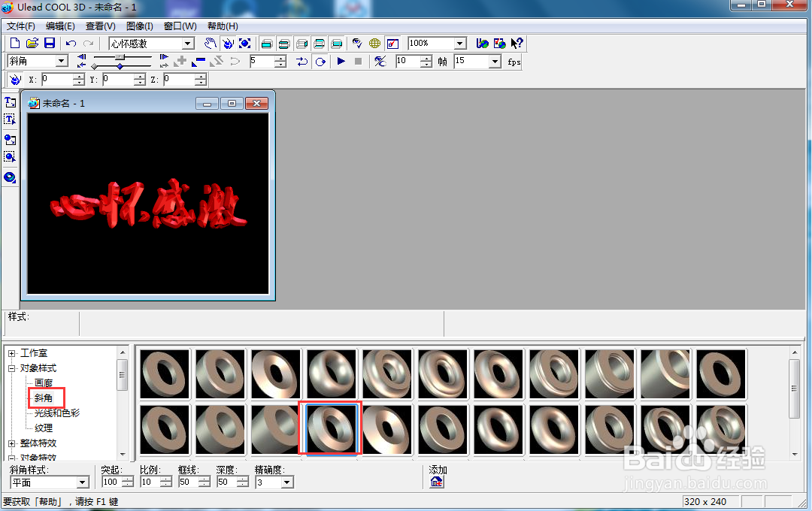The height and width of the screenshot is (511, 812).
Task: Click the eye show/hide object icon
Action: coord(357,44)
